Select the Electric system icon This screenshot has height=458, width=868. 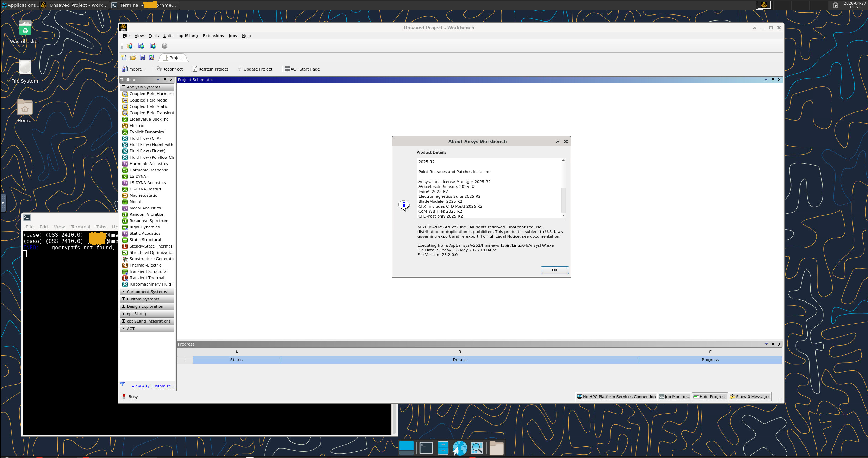[125, 126]
